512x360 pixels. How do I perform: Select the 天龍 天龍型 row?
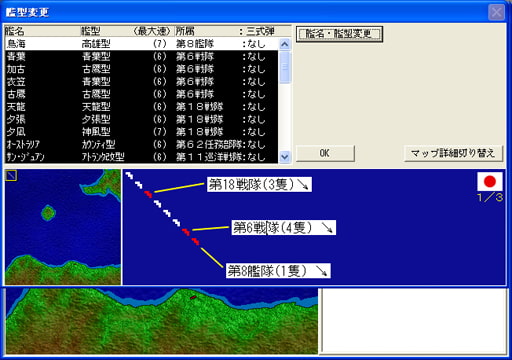click(x=141, y=107)
